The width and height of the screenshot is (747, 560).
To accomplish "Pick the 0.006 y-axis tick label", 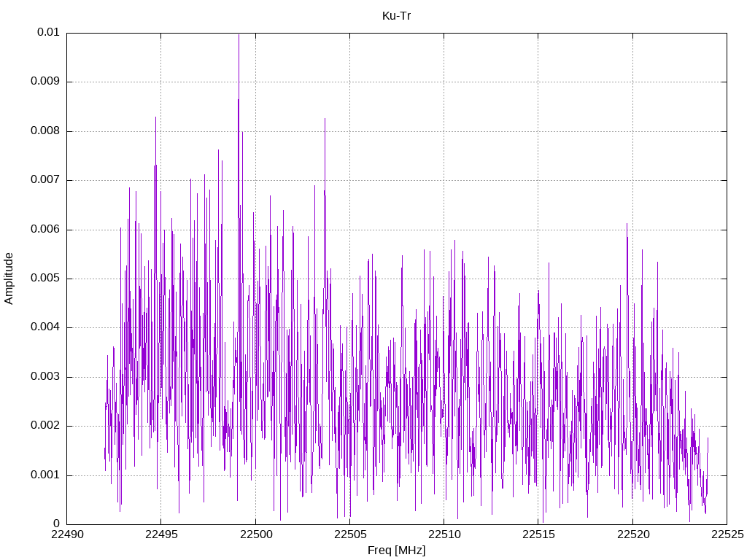I will click(45, 229).
